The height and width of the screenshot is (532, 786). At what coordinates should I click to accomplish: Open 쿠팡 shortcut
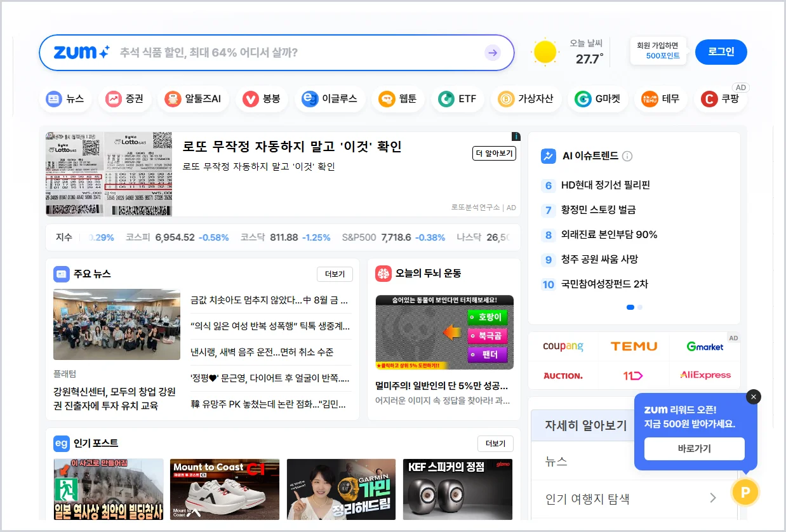click(x=720, y=99)
